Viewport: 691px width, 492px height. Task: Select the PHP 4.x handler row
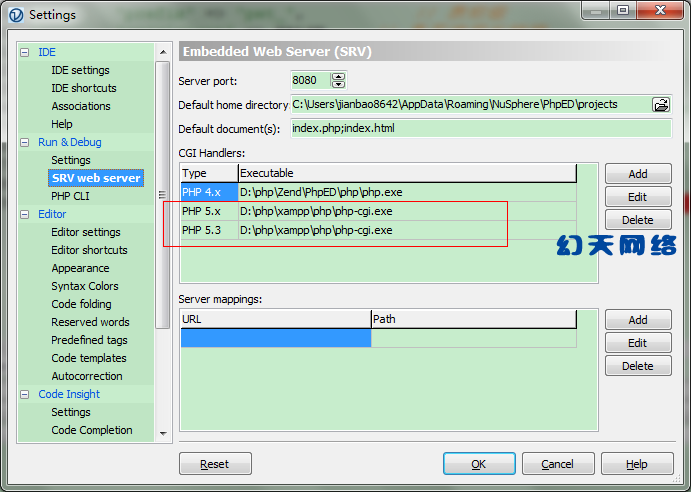coord(379,192)
